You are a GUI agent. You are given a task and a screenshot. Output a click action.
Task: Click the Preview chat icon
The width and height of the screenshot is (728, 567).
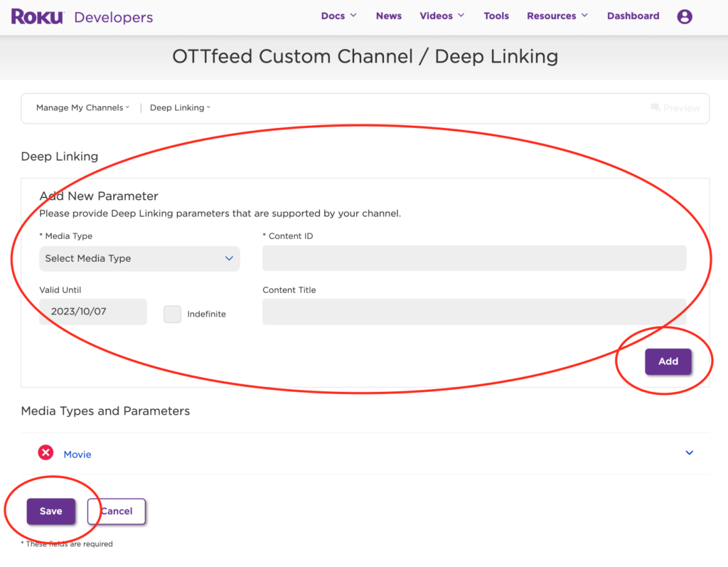[655, 107]
